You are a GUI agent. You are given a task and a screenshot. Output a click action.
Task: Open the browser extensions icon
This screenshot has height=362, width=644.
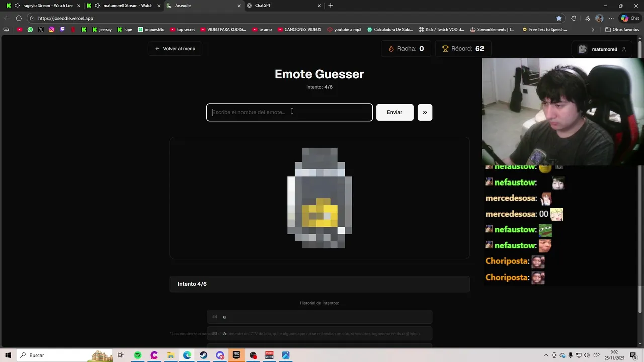point(574,18)
